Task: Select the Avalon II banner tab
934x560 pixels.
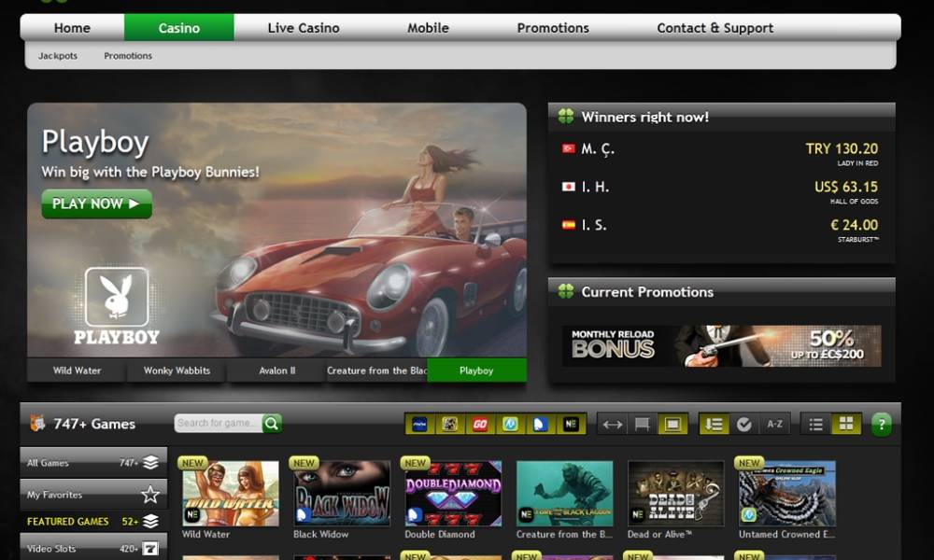Action: click(277, 371)
